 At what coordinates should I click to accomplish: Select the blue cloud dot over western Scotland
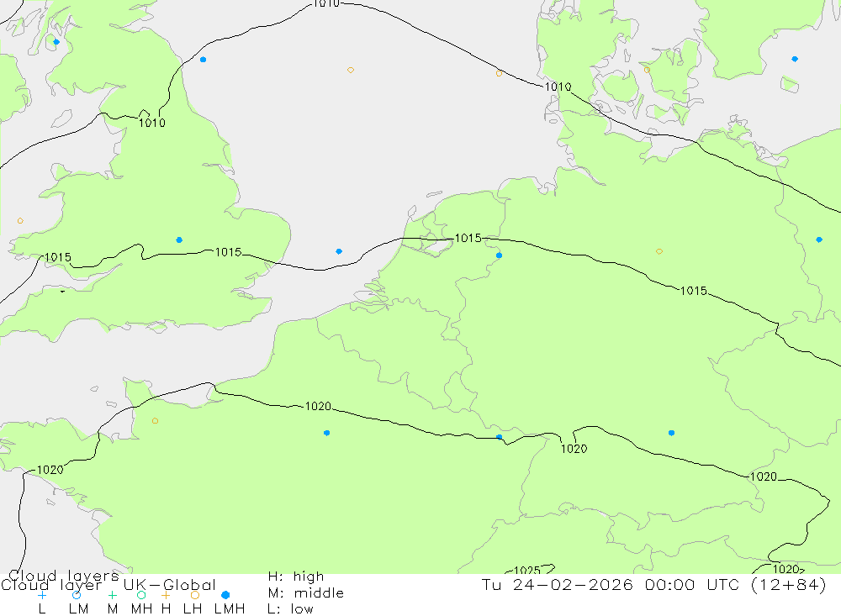[x=56, y=42]
